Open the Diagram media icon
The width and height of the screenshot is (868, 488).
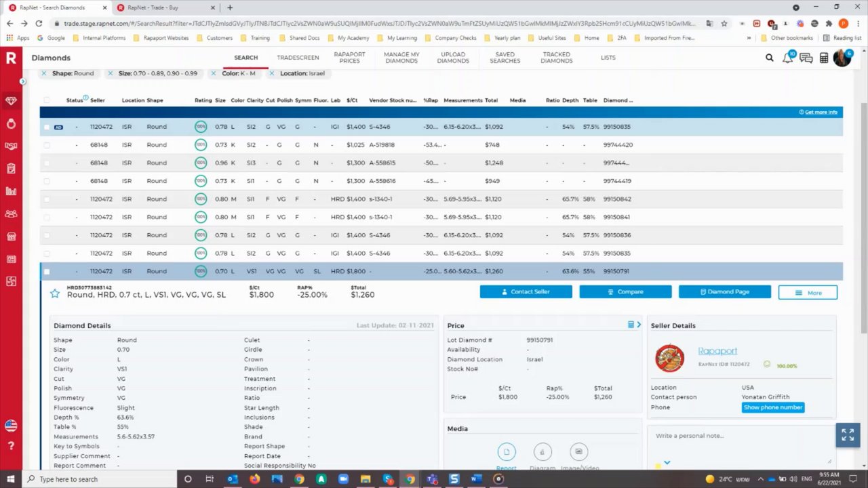(x=542, y=452)
